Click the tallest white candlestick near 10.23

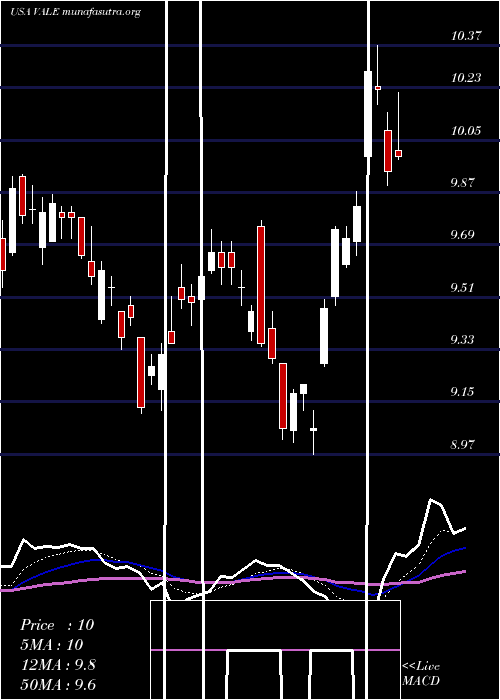coord(368,114)
